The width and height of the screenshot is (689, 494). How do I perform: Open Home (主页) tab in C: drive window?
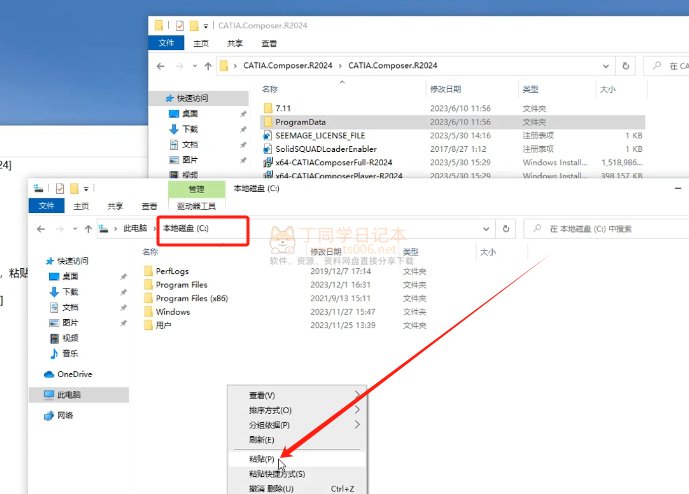click(81, 206)
